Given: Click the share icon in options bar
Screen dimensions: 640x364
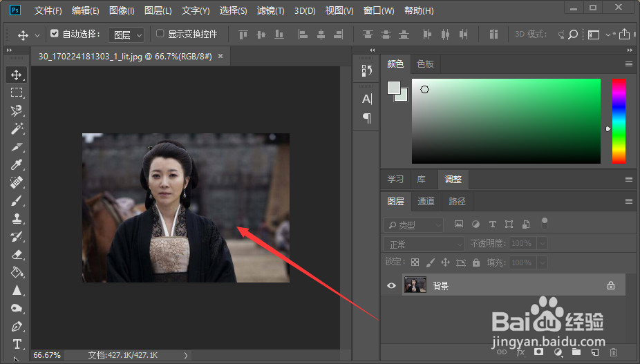Looking at the screenshot, I should (x=624, y=35).
